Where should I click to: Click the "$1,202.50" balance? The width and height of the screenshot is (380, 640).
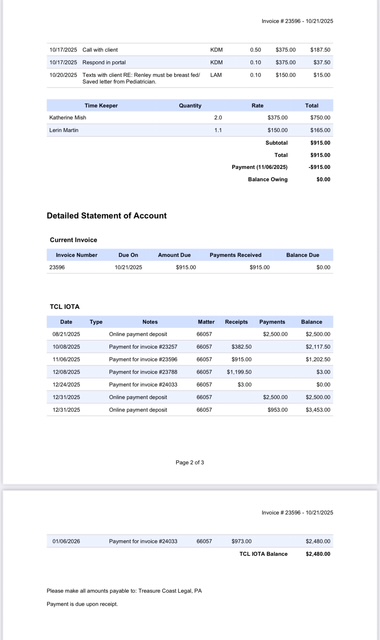318,360
